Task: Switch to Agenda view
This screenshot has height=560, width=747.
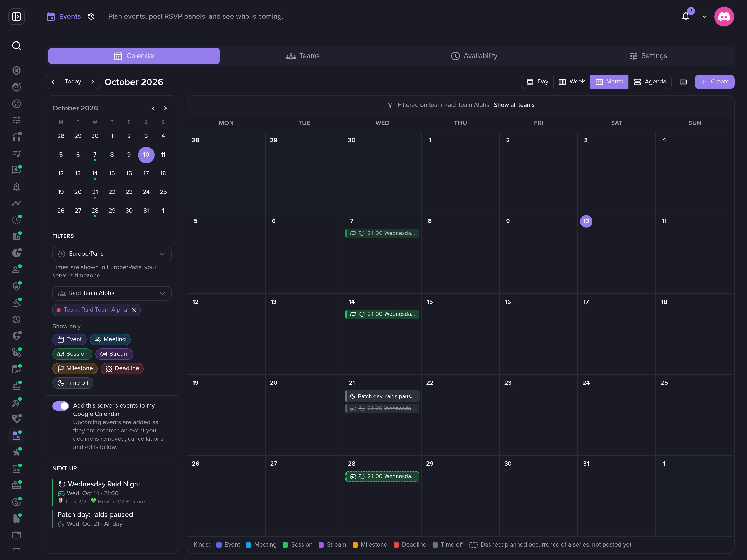Action: (650, 82)
